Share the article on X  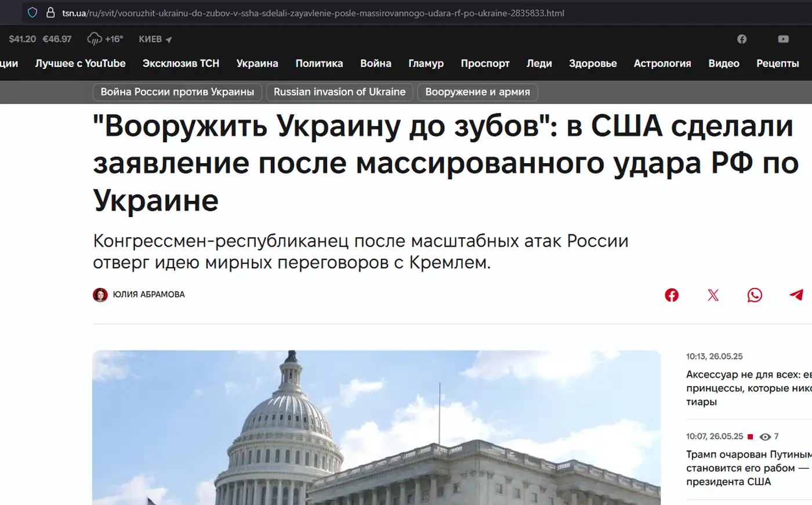tap(713, 295)
